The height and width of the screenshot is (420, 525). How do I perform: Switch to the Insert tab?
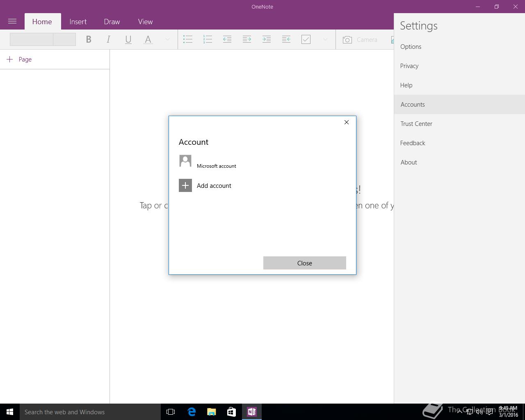click(78, 22)
